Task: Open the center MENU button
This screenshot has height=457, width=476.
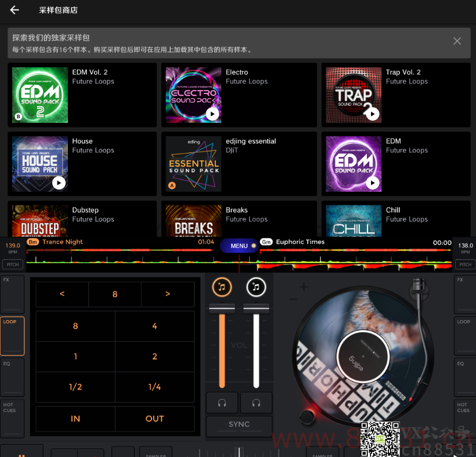Action: 239,246
